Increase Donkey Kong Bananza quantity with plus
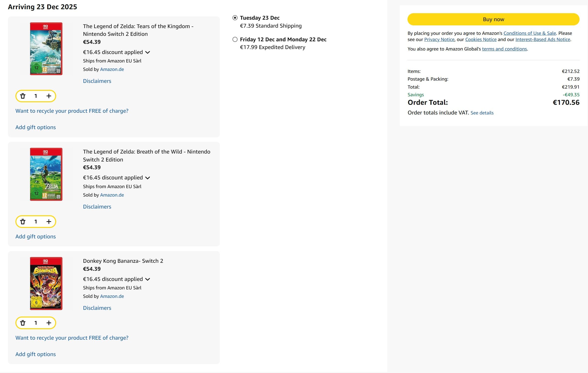This screenshot has width=588, height=373. pyautogui.click(x=49, y=323)
